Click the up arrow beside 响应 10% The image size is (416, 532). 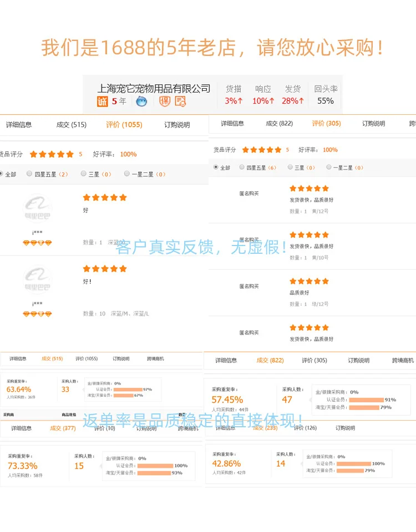pyautogui.click(x=272, y=101)
